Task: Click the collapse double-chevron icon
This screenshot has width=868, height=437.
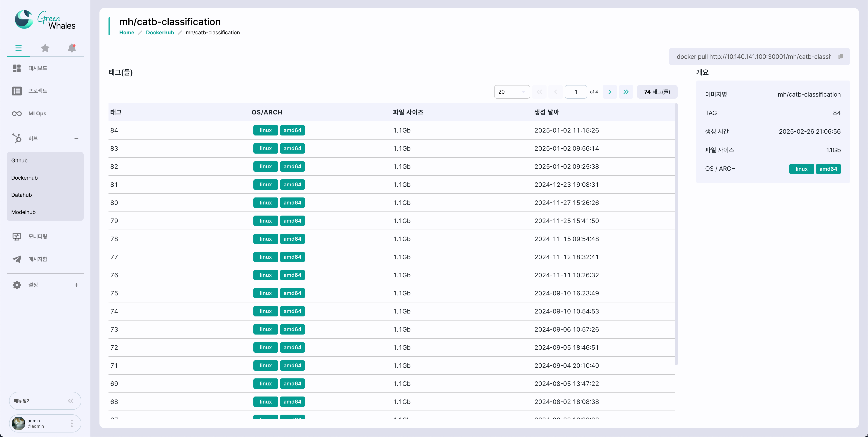Action: pyautogui.click(x=71, y=401)
